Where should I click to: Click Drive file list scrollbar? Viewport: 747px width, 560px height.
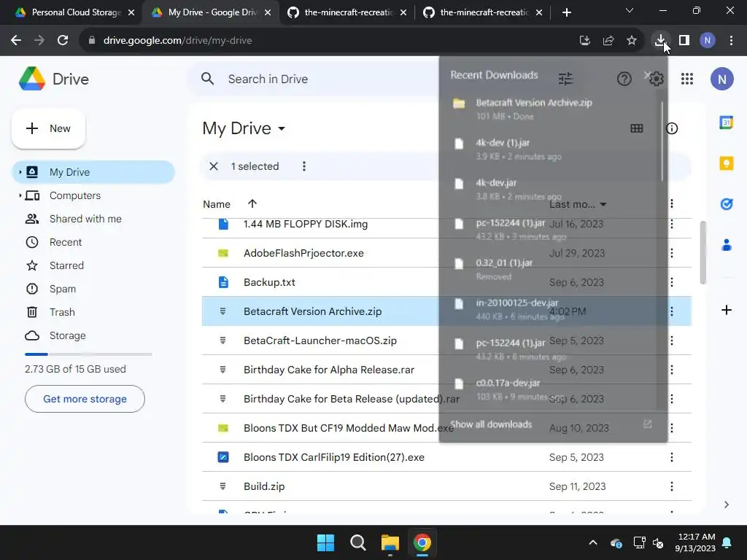point(703,252)
